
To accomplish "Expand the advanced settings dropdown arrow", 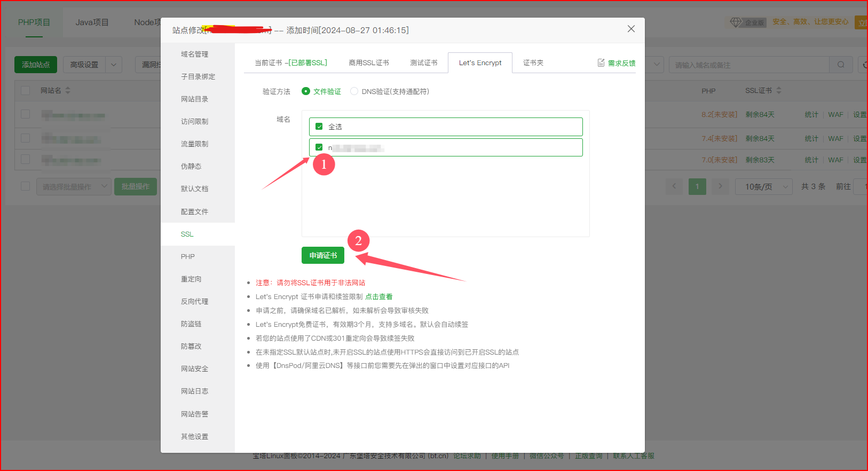I will [114, 65].
